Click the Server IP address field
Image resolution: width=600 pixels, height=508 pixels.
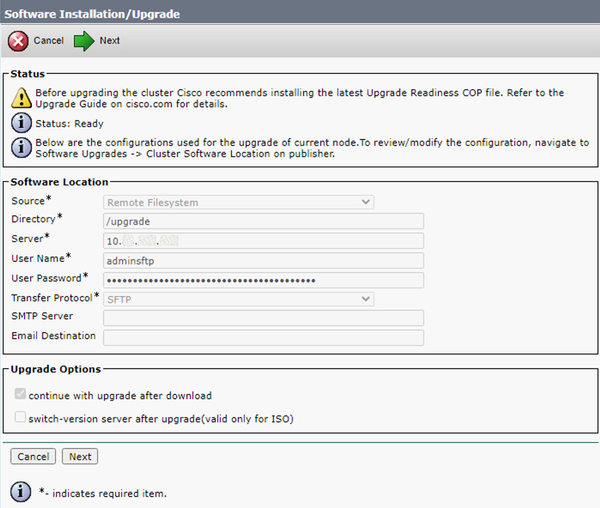point(263,241)
